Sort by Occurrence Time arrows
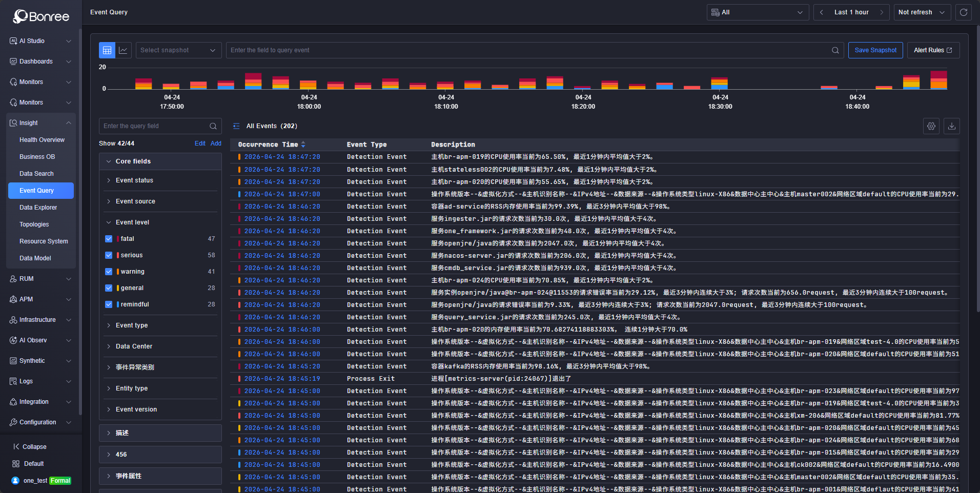The height and width of the screenshot is (493, 980). point(303,145)
